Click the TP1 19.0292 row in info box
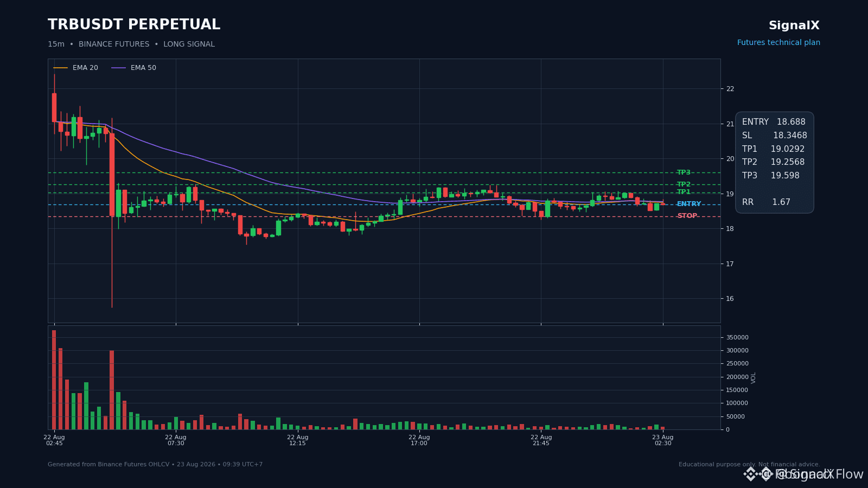868x488 pixels. tap(773, 149)
